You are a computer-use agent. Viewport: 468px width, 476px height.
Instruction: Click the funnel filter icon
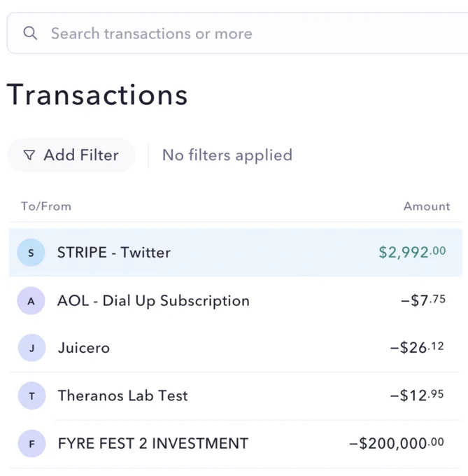click(x=29, y=155)
